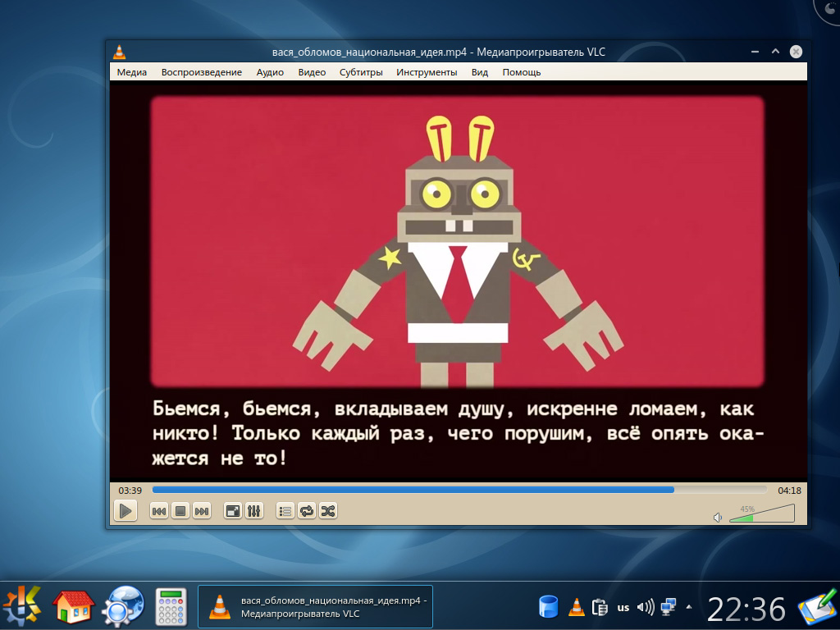Click the previous track button
Screen dimensions: 840x630
159,511
